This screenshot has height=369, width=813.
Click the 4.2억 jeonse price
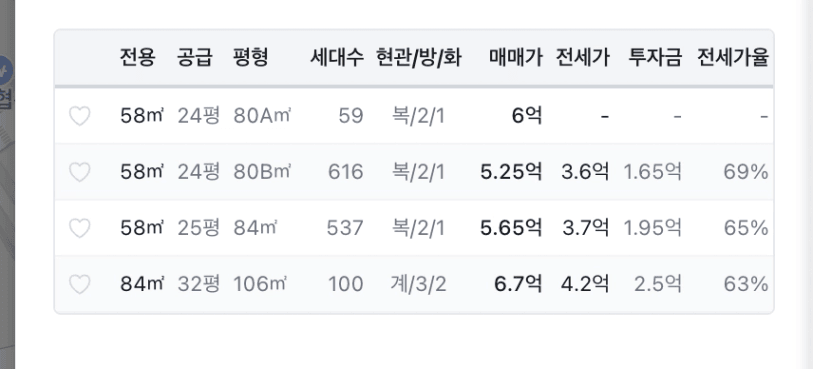585,284
